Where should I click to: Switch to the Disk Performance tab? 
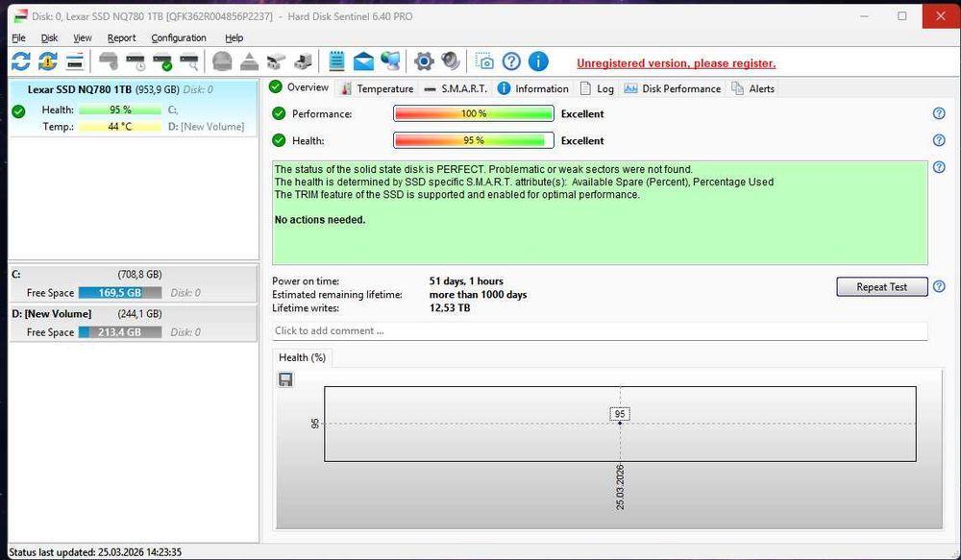click(x=673, y=88)
